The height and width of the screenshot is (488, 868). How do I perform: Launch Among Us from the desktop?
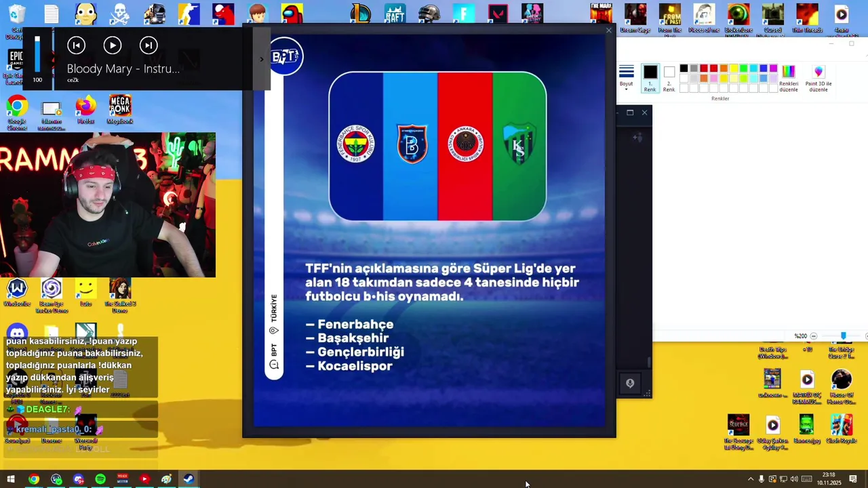(x=291, y=14)
